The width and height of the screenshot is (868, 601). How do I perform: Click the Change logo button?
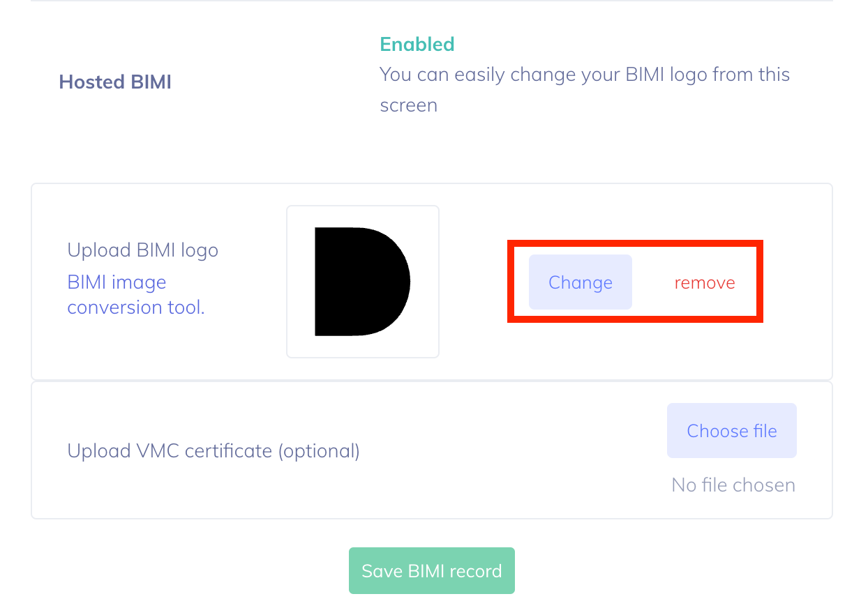click(x=581, y=282)
